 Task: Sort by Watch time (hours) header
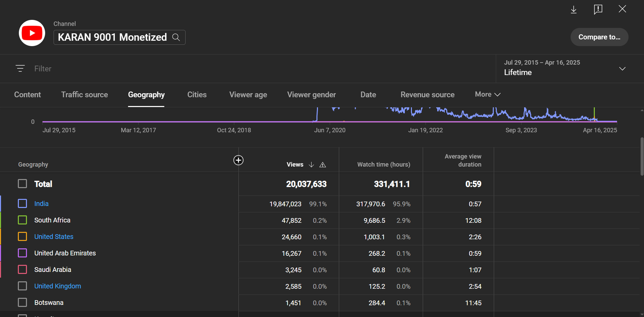[384, 165]
